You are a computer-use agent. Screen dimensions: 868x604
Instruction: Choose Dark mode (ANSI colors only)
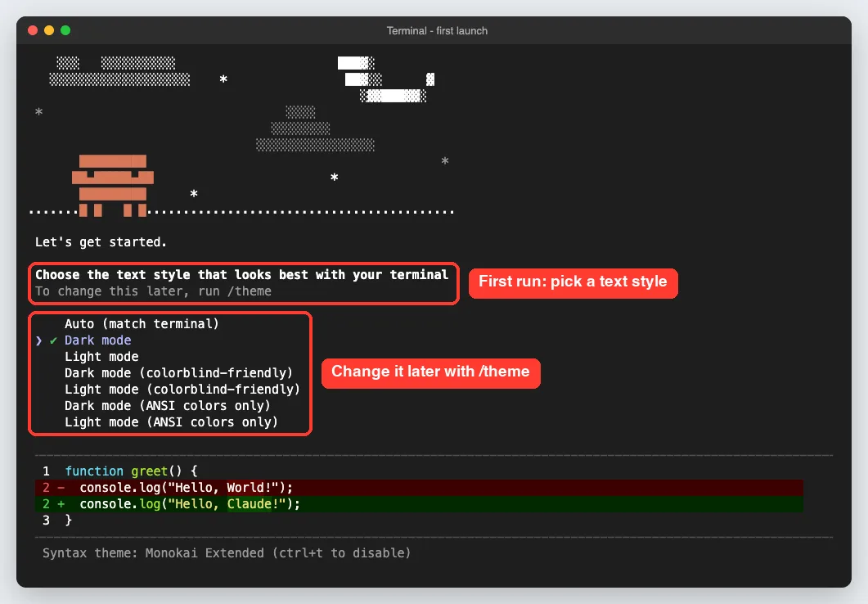[x=167, y=406]
